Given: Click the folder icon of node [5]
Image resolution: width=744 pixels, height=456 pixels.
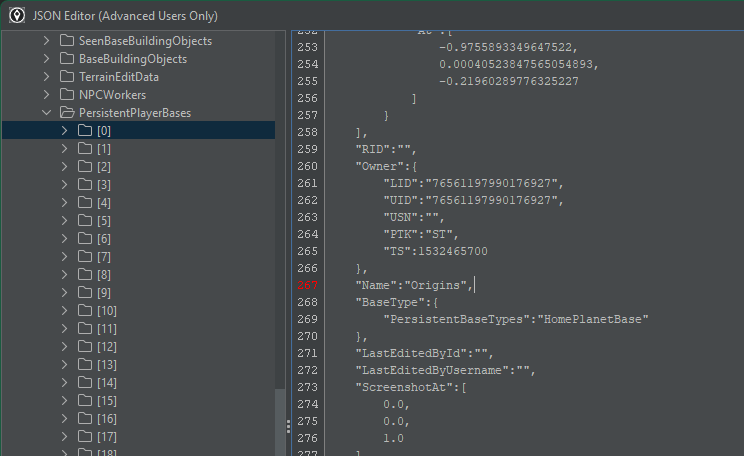Looking at the screenshot, I should (85, 221).
